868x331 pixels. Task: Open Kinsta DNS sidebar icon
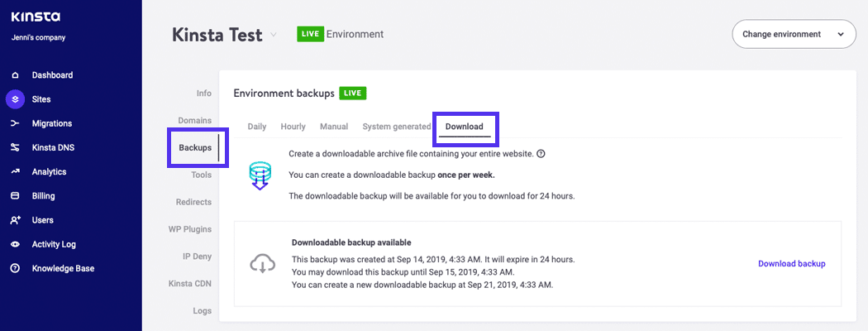15,148
